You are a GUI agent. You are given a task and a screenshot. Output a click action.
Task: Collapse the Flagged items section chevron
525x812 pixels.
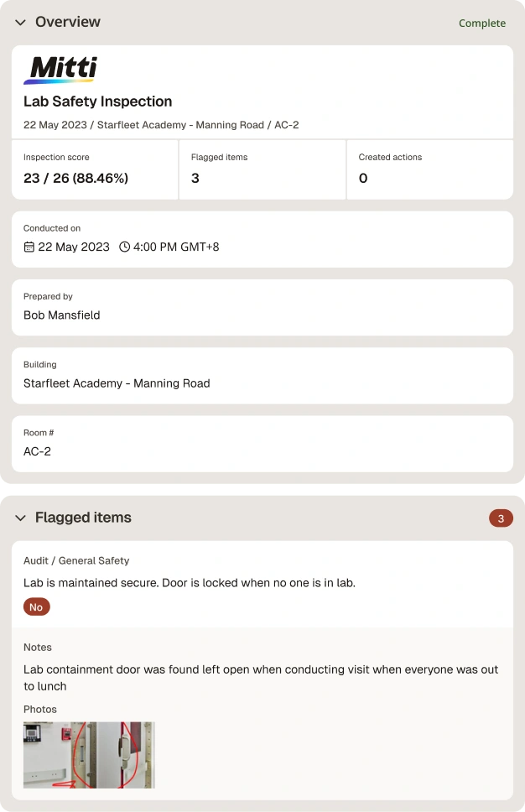pos(20,518)
